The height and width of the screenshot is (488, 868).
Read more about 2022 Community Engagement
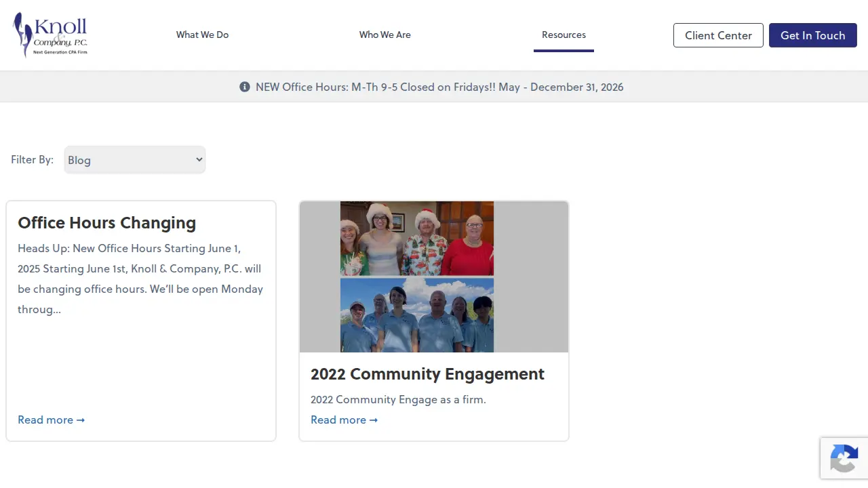coord(344,420)
